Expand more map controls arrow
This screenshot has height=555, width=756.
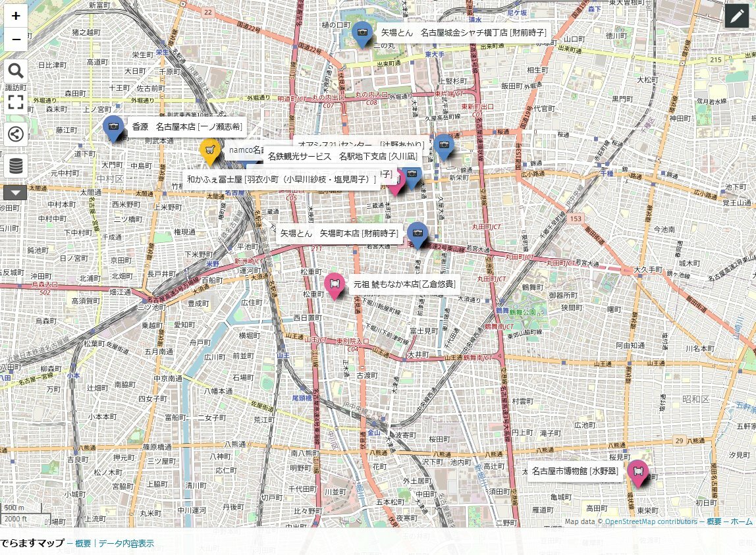coord(15,192)
